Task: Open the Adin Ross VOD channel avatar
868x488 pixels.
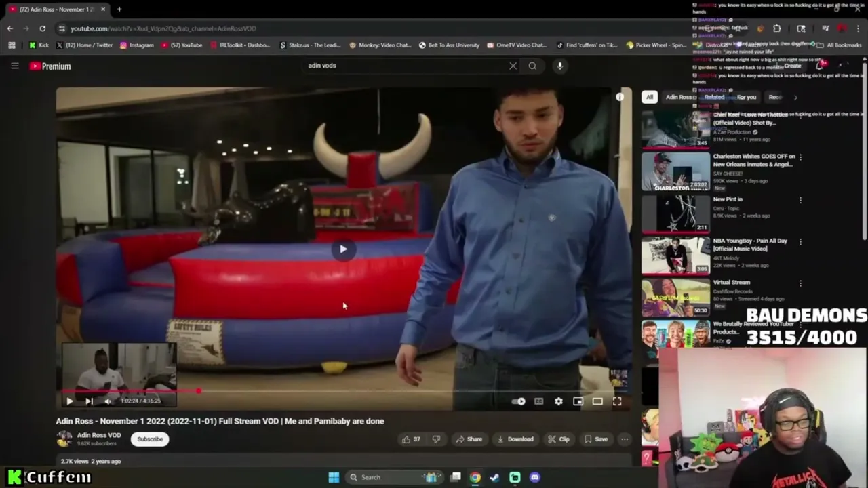Action: pyautogui.click(x=64, y=439)
